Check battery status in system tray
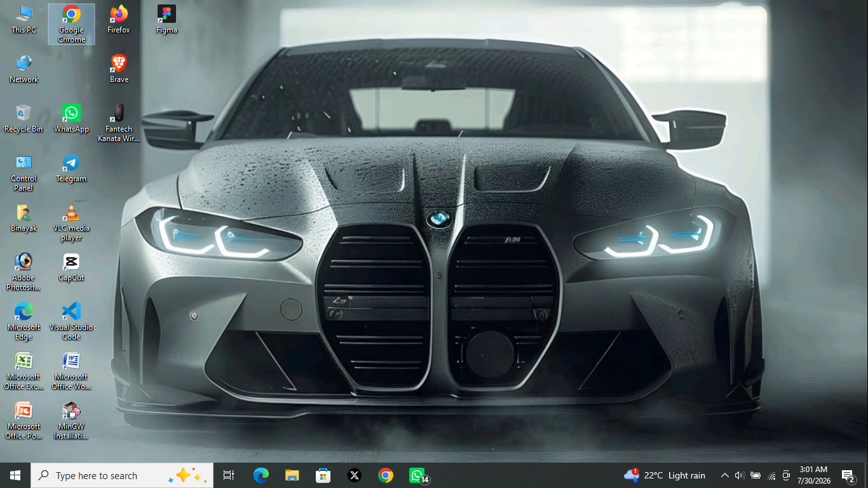 (x=755, y=475)
